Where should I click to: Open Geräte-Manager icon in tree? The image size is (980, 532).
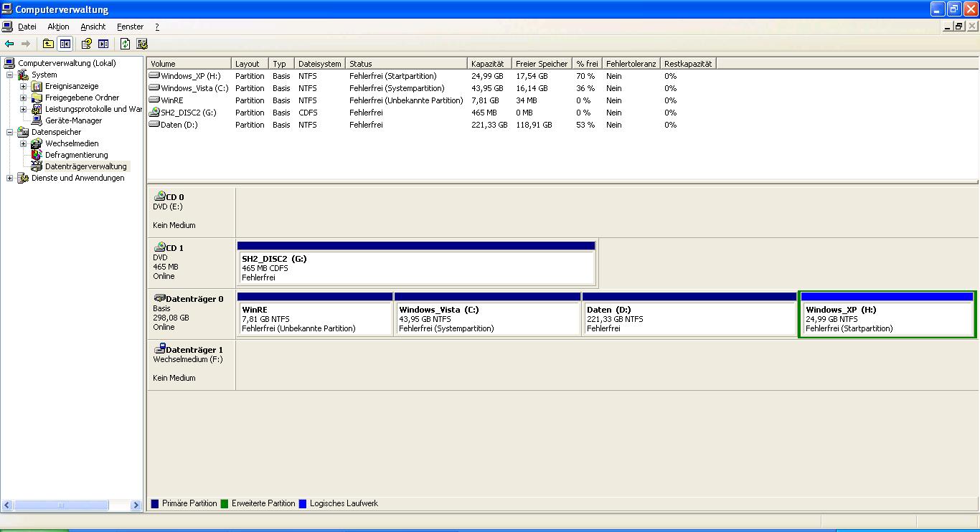tap(37, 120)
